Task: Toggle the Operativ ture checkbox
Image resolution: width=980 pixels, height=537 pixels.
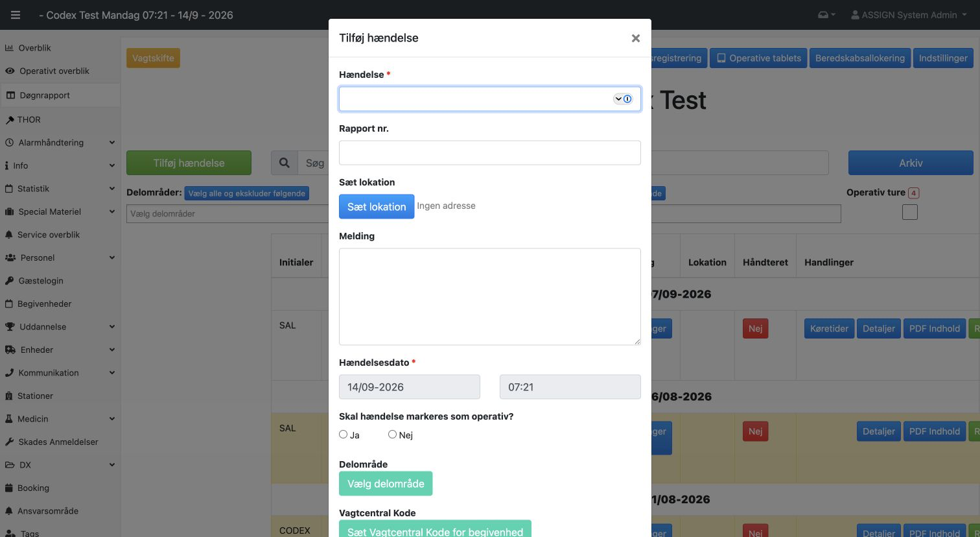Action: pyautogui.click(x=910, y=212)
